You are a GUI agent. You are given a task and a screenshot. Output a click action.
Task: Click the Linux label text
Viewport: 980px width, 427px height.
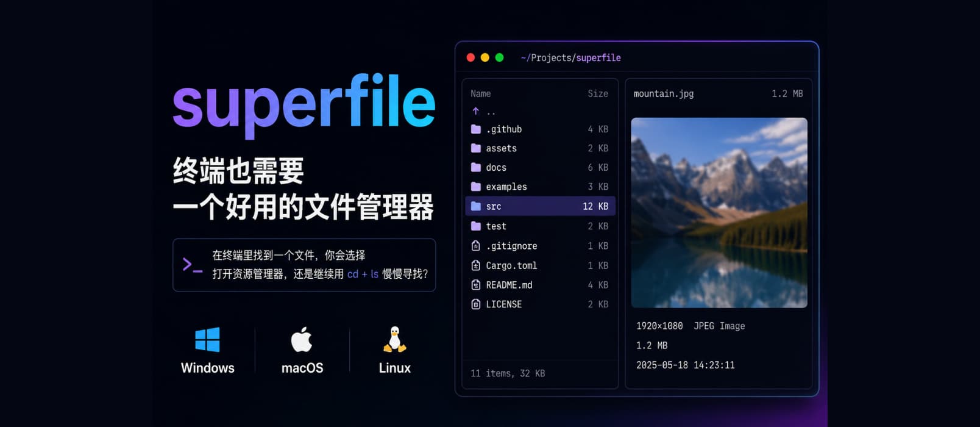395,368
